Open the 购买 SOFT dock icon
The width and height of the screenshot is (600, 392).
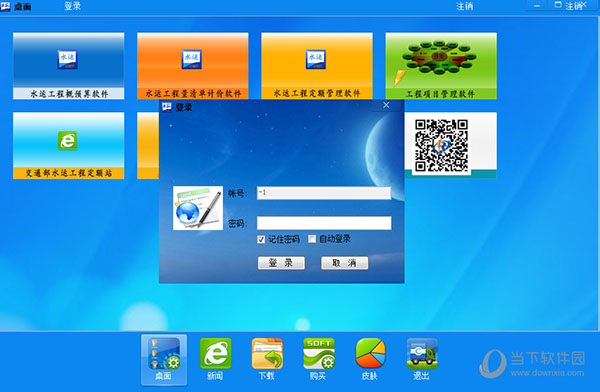[x=319, y=359]
